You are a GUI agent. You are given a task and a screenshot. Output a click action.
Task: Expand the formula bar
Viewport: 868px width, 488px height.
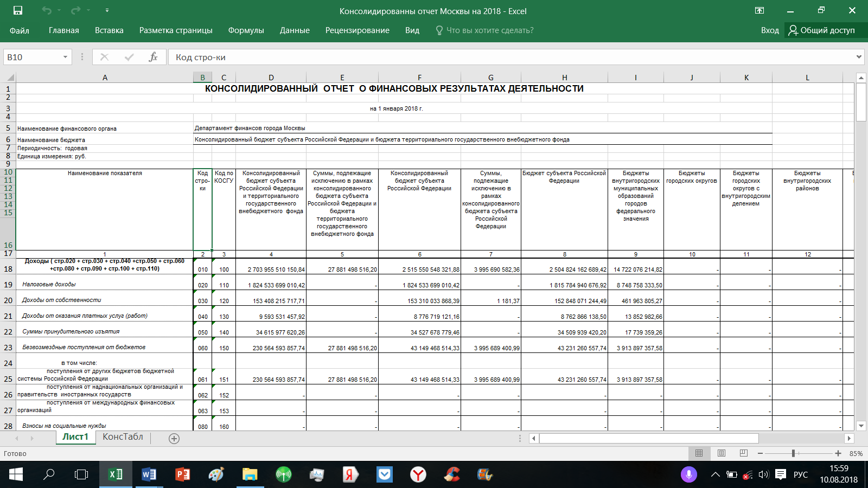pyautogui.click(x=859, y=57)
